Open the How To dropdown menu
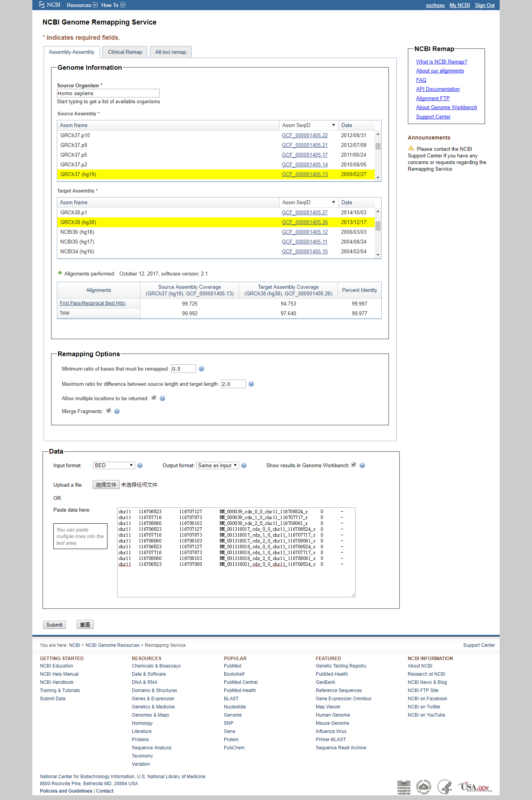The image size is (532, 800). pyautogui.click(x=113, y=5)
